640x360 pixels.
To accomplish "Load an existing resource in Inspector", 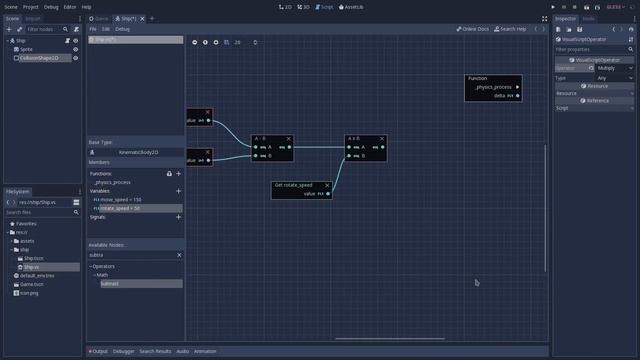I will click(x=569, y=29).
